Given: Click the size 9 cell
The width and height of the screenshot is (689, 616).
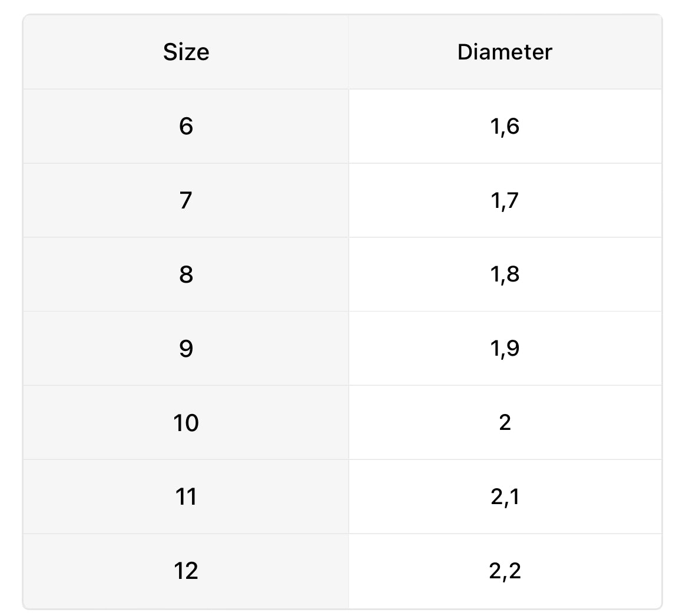Looking at the screenshot, I should click(186, 349).
